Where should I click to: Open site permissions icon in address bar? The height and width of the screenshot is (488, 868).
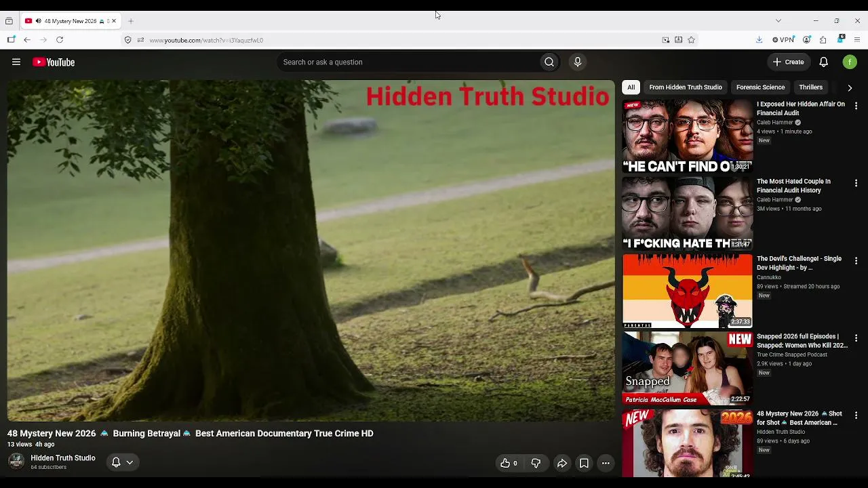(140, 40)
